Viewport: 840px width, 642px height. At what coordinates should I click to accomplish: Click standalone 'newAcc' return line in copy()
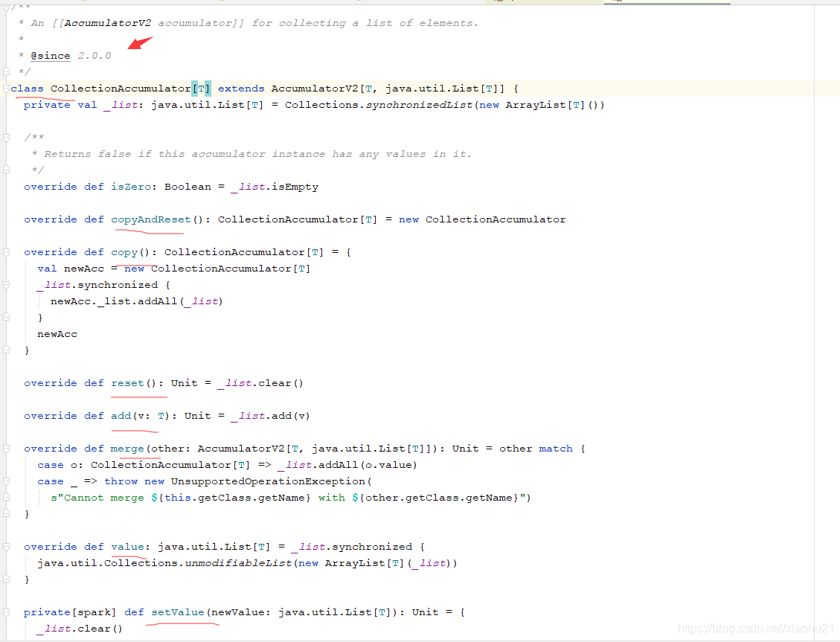click(57, 334)
